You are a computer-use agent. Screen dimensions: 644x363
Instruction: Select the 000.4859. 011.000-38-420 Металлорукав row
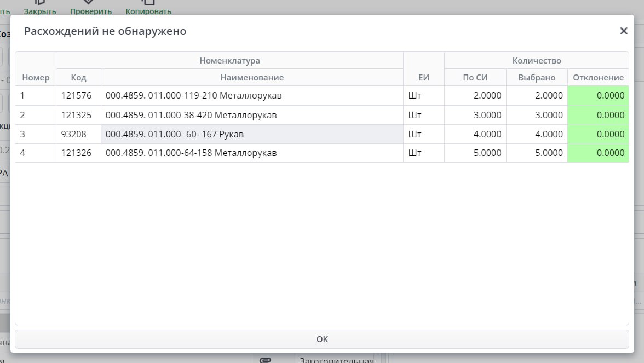pos(252,115)
